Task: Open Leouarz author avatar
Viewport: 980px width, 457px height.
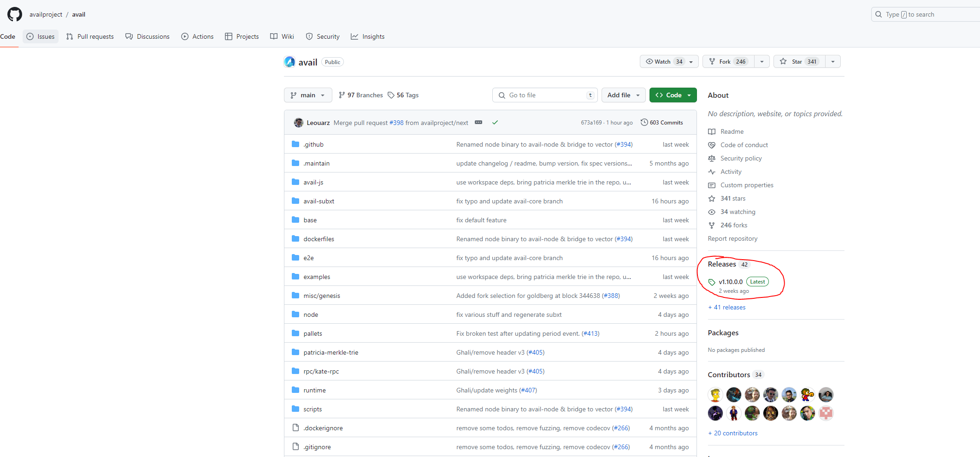Action: pos(299,123)
